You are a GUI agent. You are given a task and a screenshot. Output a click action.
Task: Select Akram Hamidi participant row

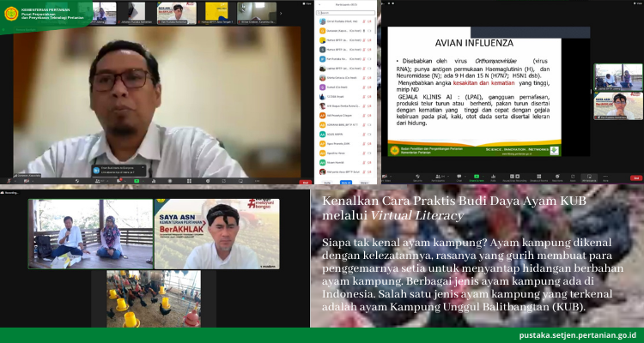346,162
